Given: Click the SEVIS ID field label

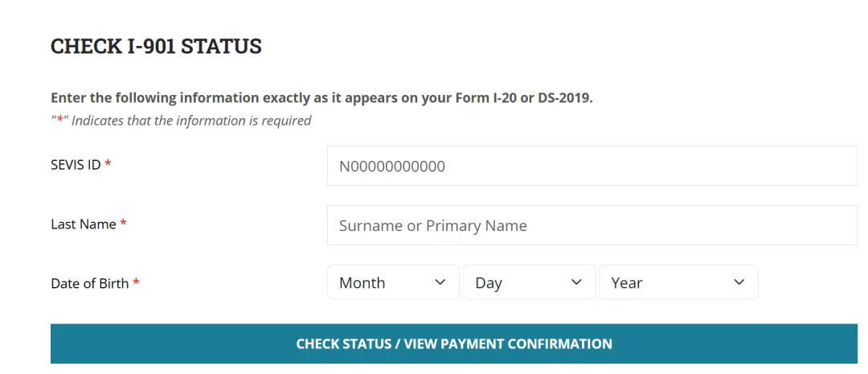Looking at the screenshot, I should coord(76,165).
